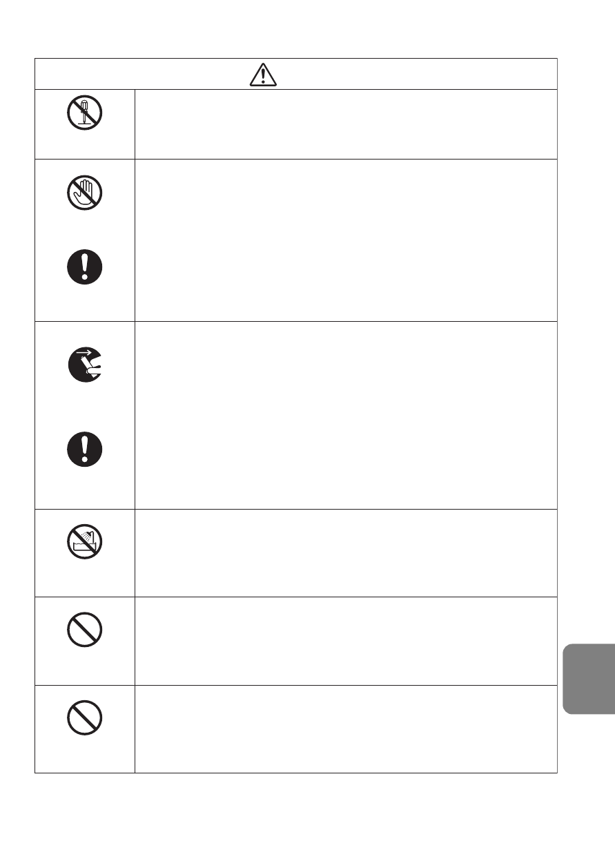Click blank cell beside prohibition circle under no-water icon

346,641
